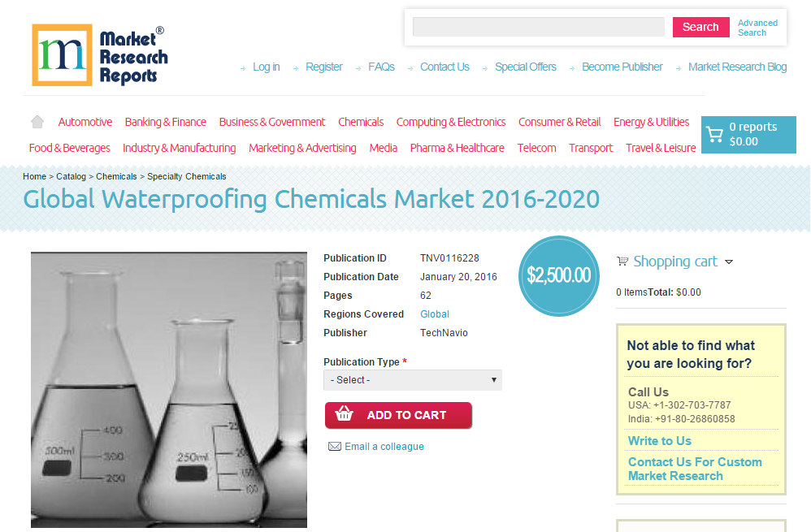Click the envelope icon beside Email a colleague
Viewport: 811px width, 532px height.
(x=335, y=446)
